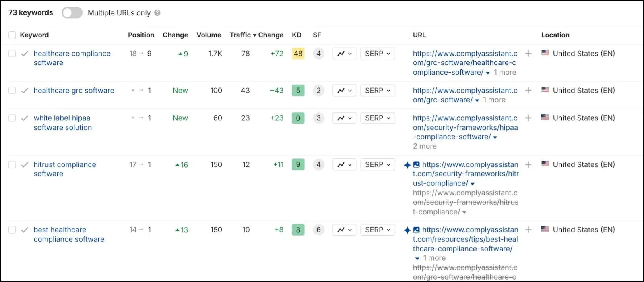Select checkbox for white label hipaa row
644x282 pixels.
tap(12, 118)
